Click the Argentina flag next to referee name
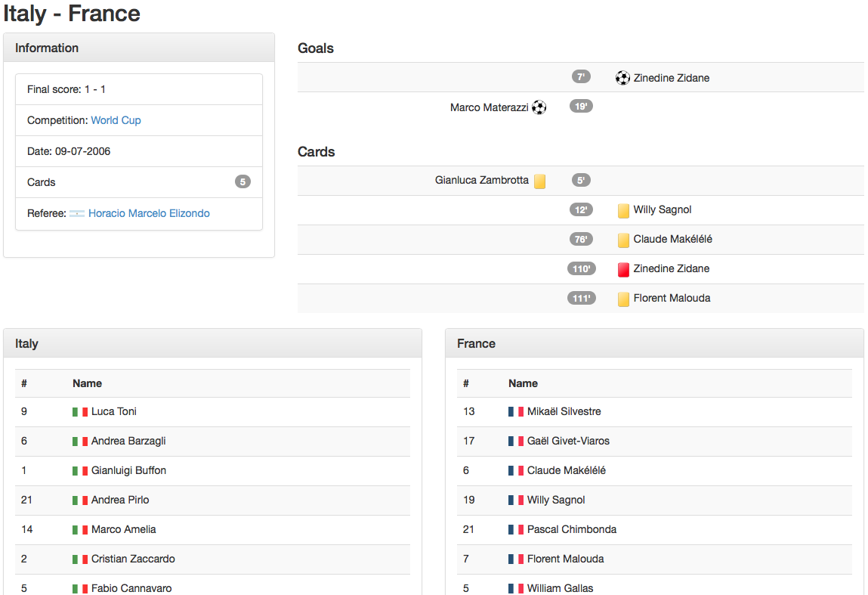The height and width of the screenshot is (595, 868). [77, 214]
